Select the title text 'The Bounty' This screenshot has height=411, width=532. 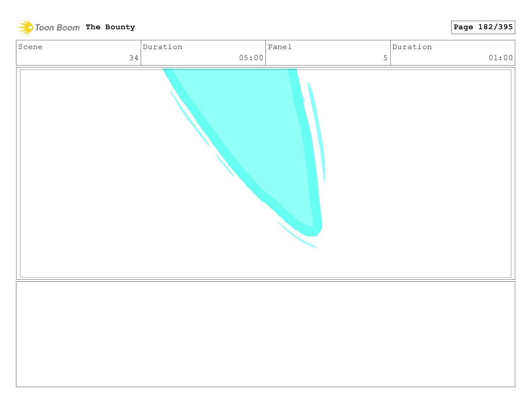click(110, 27)
